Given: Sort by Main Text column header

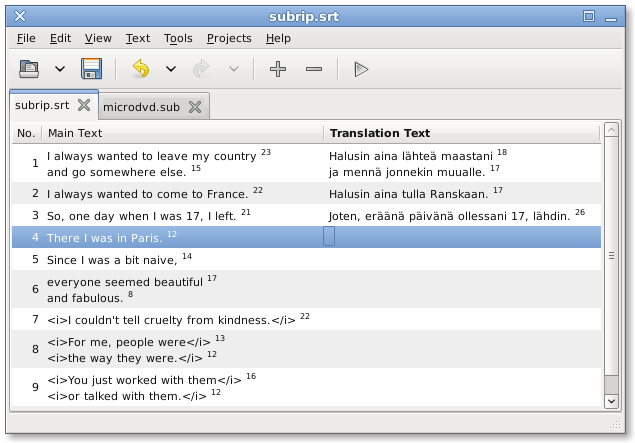Looking at the screenshot, I should (182, 133).
